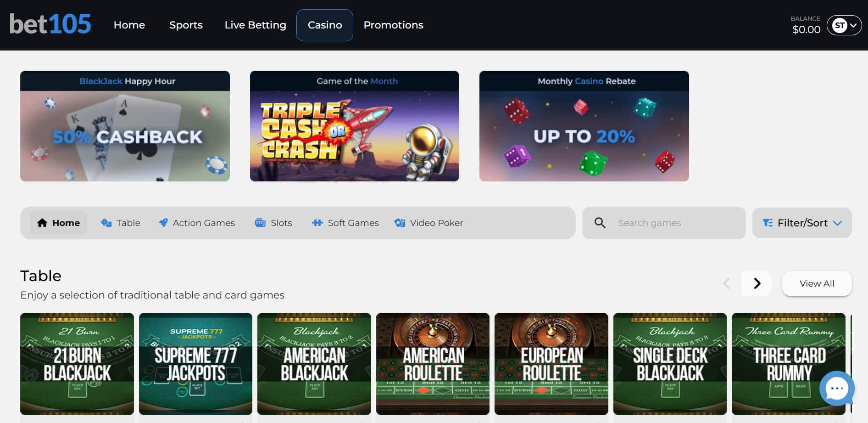This screenshot has width=868, height=423.
Task: Go to Live Betting page
Action: [x=255, y=25]
